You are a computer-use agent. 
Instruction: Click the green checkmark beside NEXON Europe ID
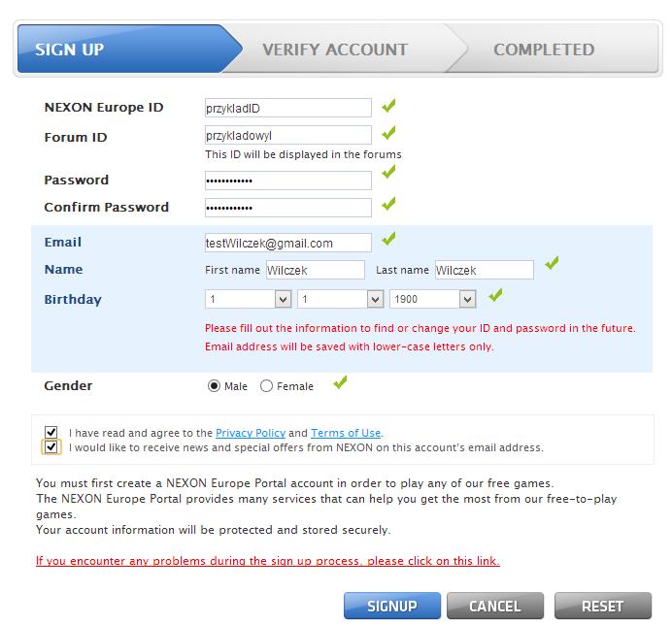coord(388,106)
